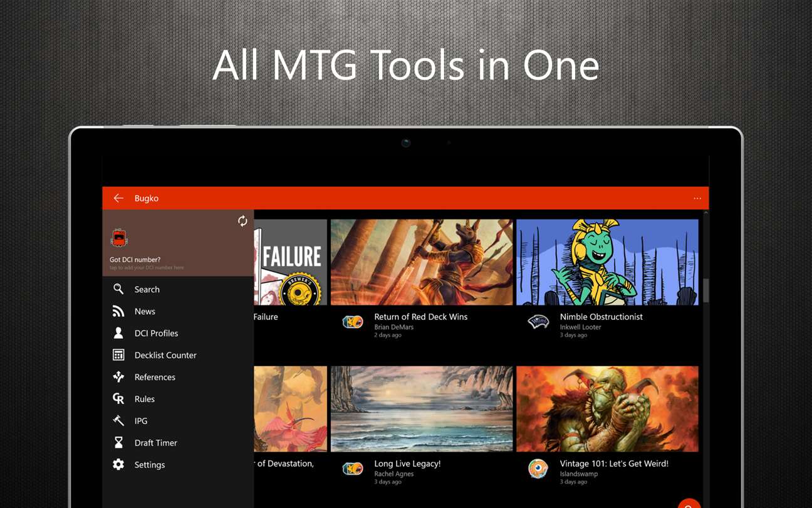Open the Decklist Counter menu item
Screen dimensions: 812x508
pyautogui.click(x=178, y=355)
